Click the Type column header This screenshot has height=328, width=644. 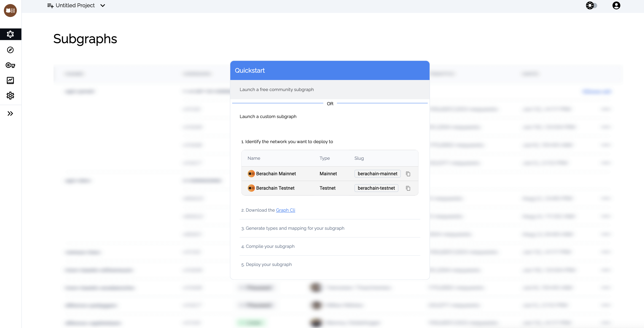pos(325,158)
